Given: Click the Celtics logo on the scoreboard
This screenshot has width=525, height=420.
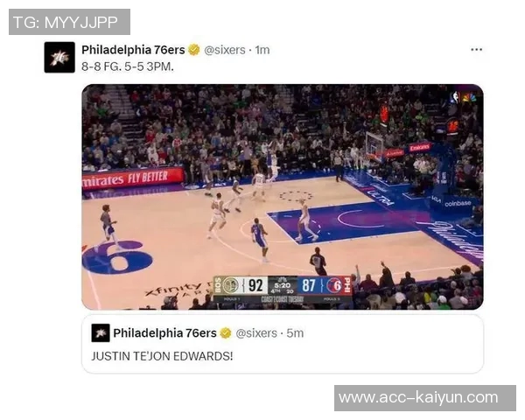Looking at the screenshot, I should (x=231, y=286).
